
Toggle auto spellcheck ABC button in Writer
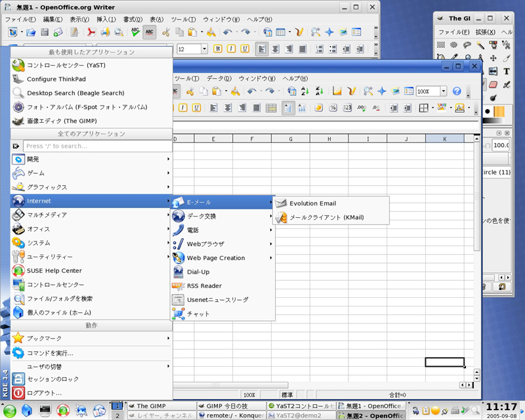[150, 32]
